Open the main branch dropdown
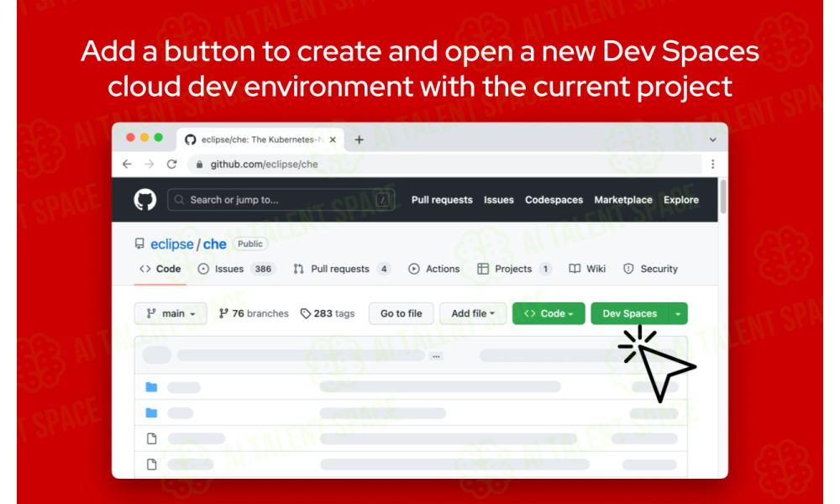The height and width of the screenshot is (504, 840). point(171,313)
